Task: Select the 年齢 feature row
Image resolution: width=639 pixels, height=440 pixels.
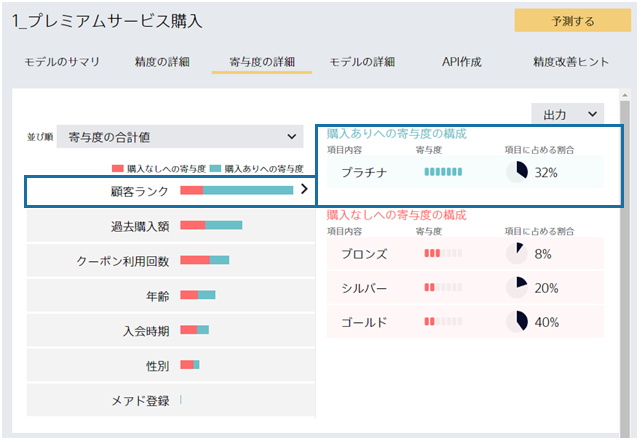Action: [x=171, y=296]
